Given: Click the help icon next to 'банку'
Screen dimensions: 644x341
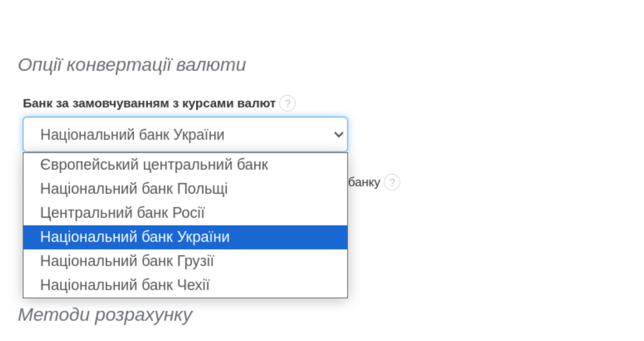Looking at the screenshot, I should (393, 182).
